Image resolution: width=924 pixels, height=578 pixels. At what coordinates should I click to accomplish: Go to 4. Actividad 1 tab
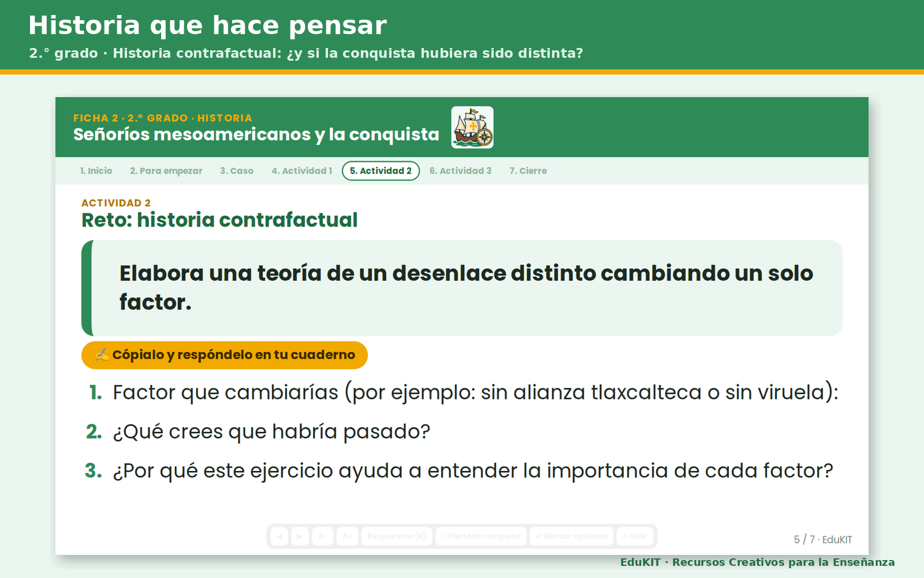(x=301, y=171)
